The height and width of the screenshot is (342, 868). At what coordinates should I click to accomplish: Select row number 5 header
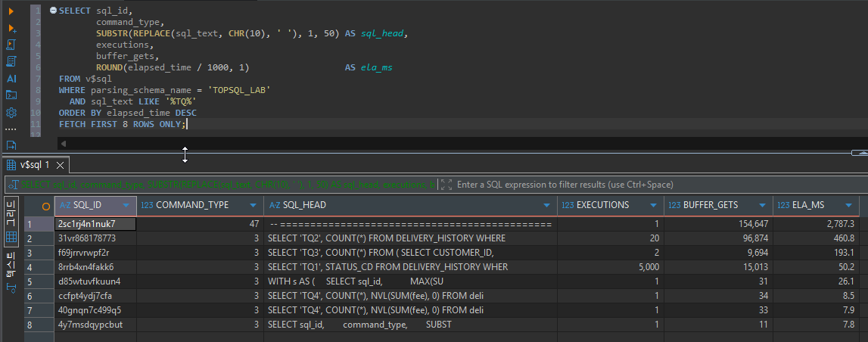[x=39, y=281]
